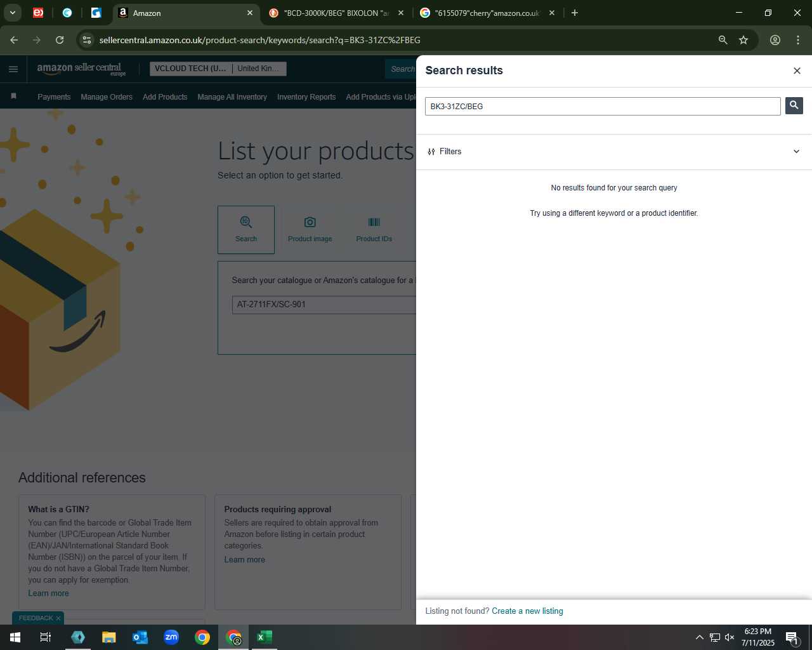Open the Seller Central hamburger menu
This screenshot has height=650, width=812.
(x=13, y=69)
